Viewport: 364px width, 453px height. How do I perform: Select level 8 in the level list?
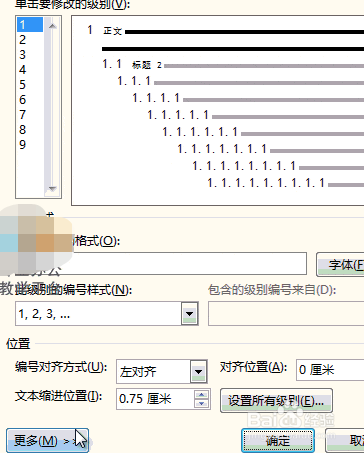pos(30,130)
